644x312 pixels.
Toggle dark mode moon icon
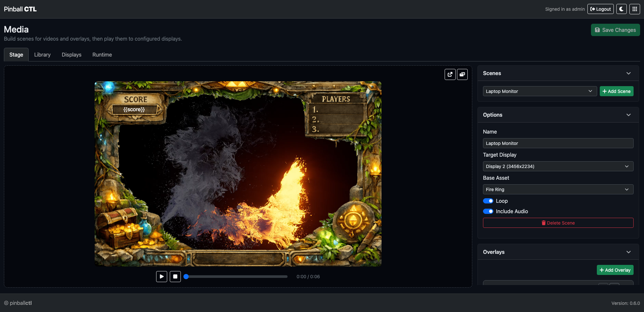pos(621,9)
